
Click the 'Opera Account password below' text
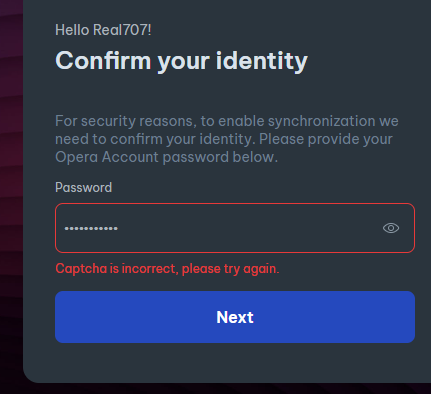166,157
